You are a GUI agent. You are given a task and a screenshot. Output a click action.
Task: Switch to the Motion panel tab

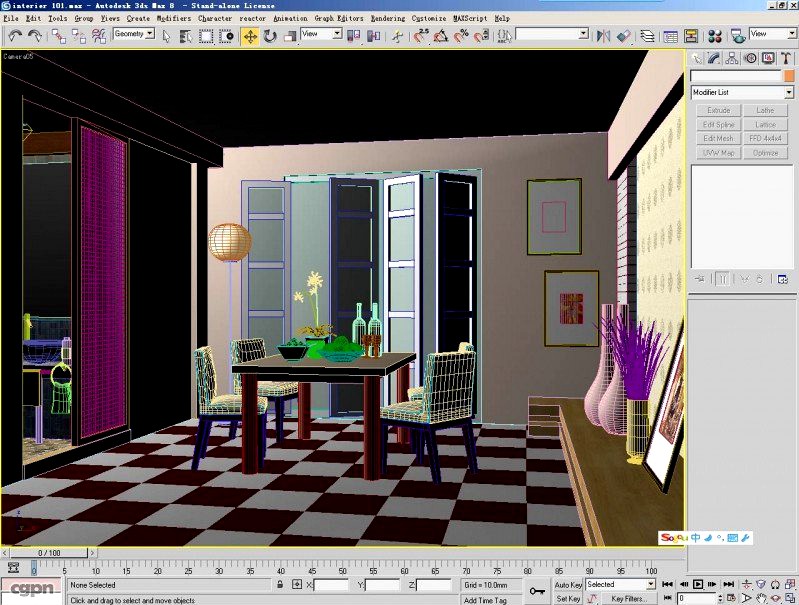pyautogui.click(x=750, y=58)
